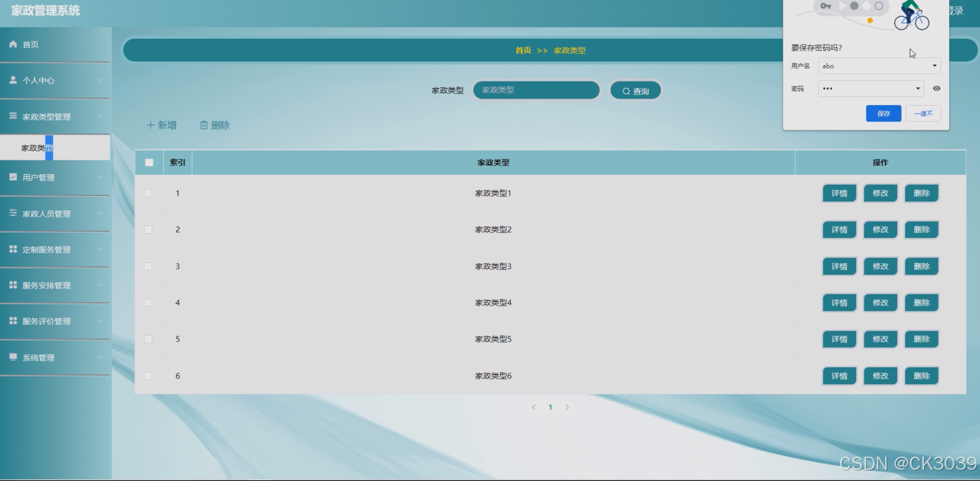The image size is (980, 481).
Task: Expand the 用户管理 menu chevron
Action: (x=100, y=177)
